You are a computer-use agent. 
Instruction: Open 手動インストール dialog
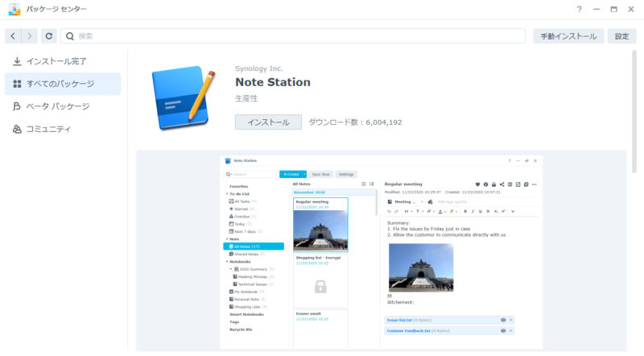click(568, 36)
